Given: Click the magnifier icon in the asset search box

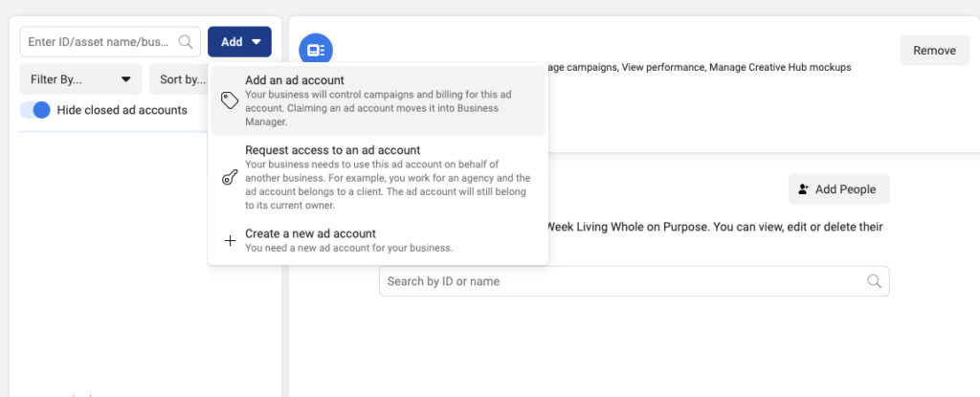Looking at the screenshot, I should click(x=186, y=42).
